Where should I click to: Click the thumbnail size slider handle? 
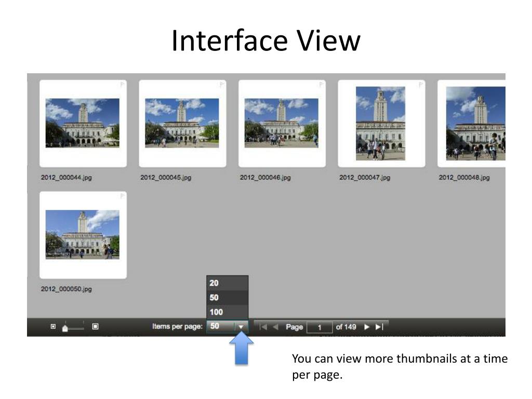pyautogui.click(x=65, y=328)
